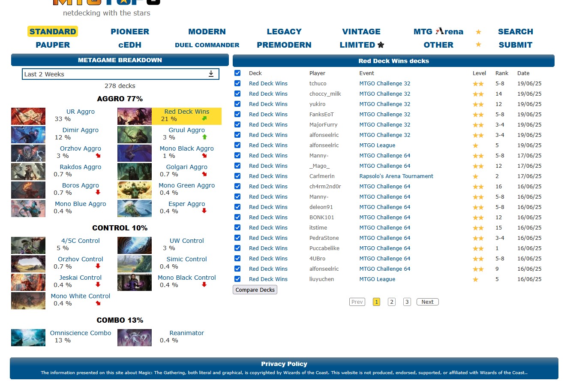
Task: Open alfonseelric's MTGO League event link
Action: click(x=377, y=145)
